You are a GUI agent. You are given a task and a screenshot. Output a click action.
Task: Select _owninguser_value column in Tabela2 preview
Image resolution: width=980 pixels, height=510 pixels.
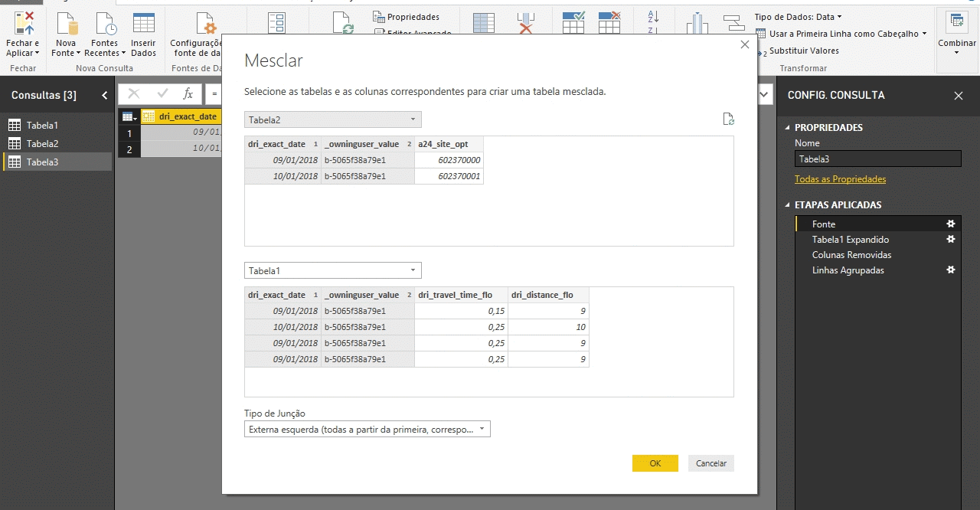pos(367,144)
